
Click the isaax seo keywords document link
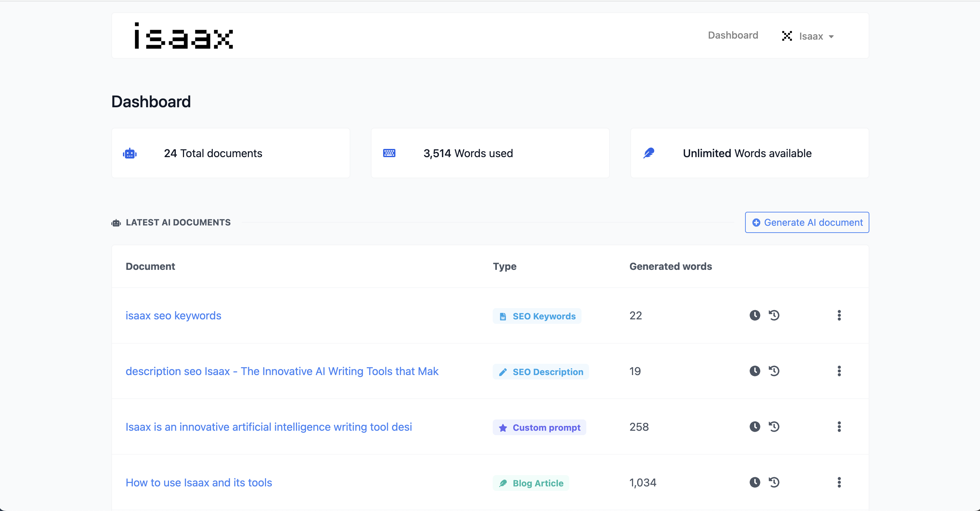(173, 315)
